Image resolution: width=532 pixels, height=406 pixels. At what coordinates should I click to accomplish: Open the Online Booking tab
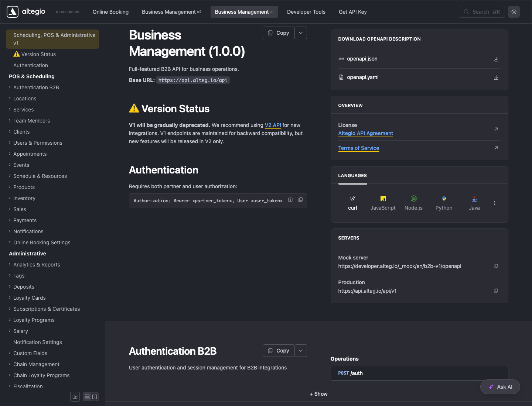110,12
